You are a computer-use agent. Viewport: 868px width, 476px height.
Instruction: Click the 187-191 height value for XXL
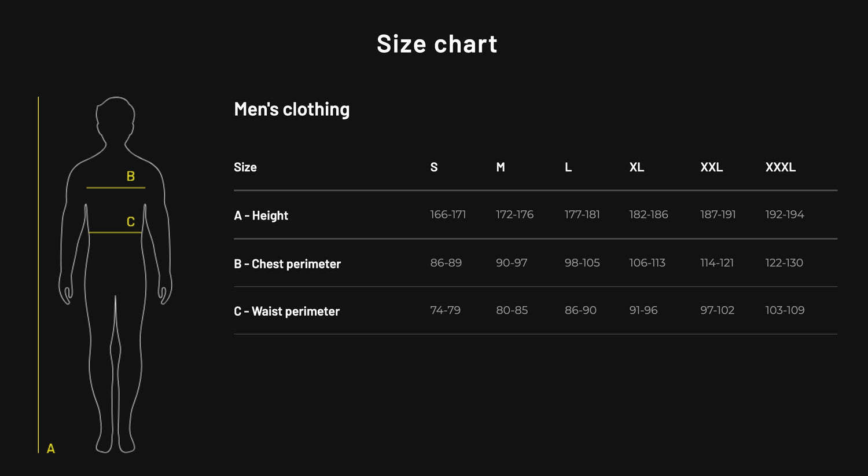coord(718,215)
